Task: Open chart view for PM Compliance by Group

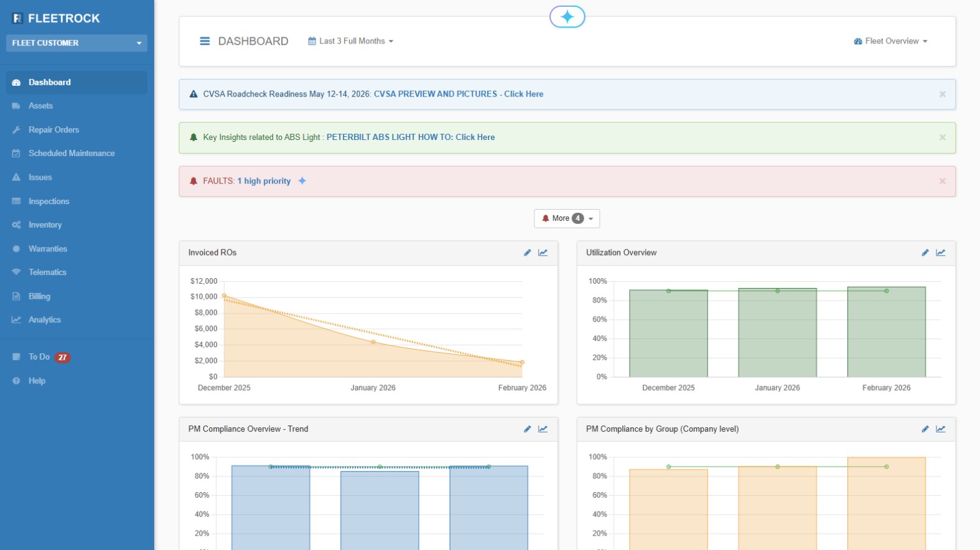Action: tap(941, 429)
